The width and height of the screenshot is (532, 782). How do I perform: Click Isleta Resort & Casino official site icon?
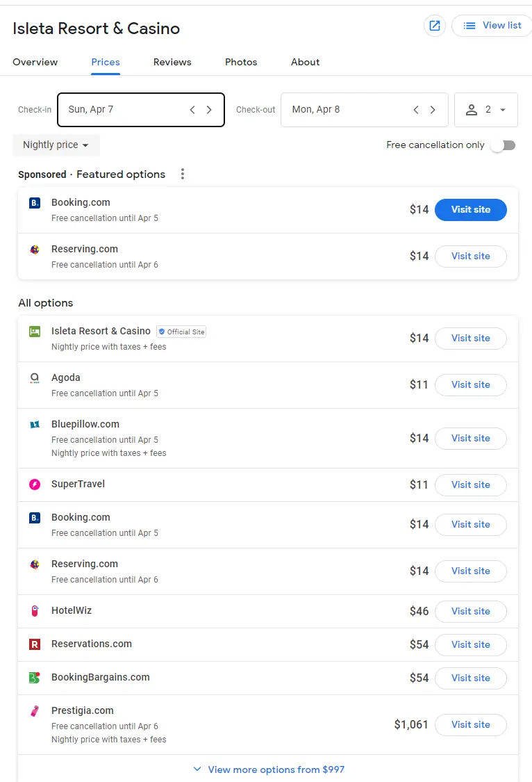[x=35, y=332]
